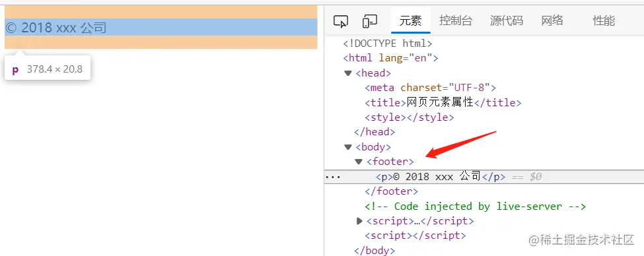Viewport: 644px width, 256px height.
Task: Click the opening <body> tag text
Action: (x=373, y=147)
